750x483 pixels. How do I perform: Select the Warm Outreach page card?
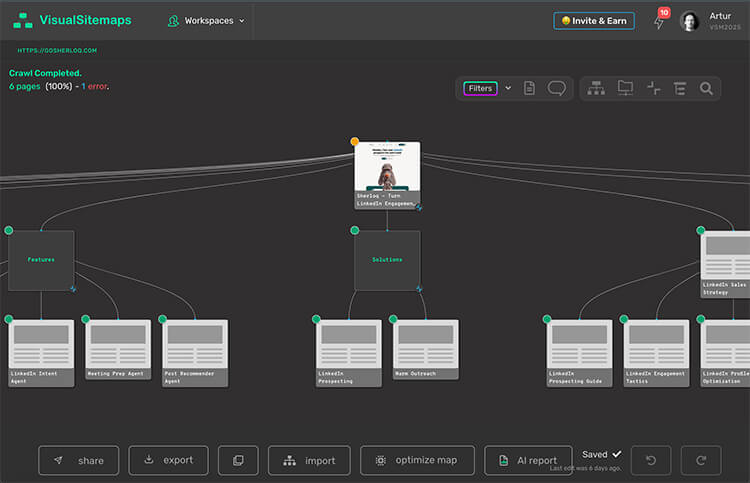pyautogui.click(x=426, y=350)
